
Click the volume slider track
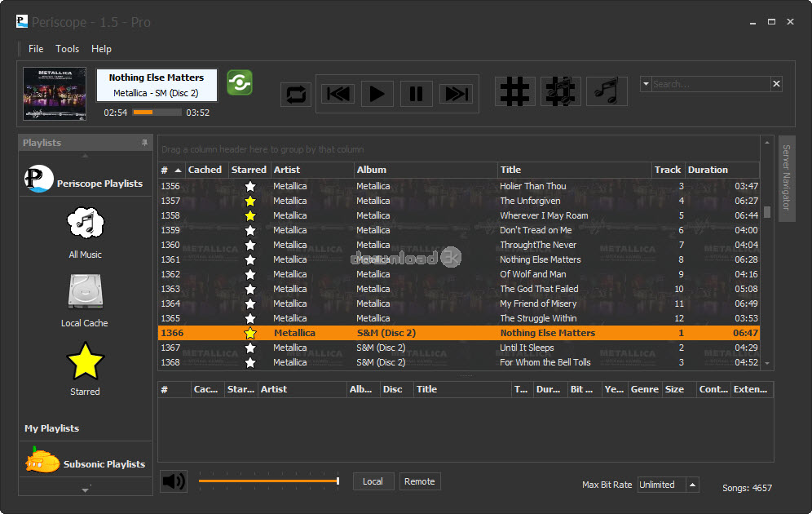268,481
